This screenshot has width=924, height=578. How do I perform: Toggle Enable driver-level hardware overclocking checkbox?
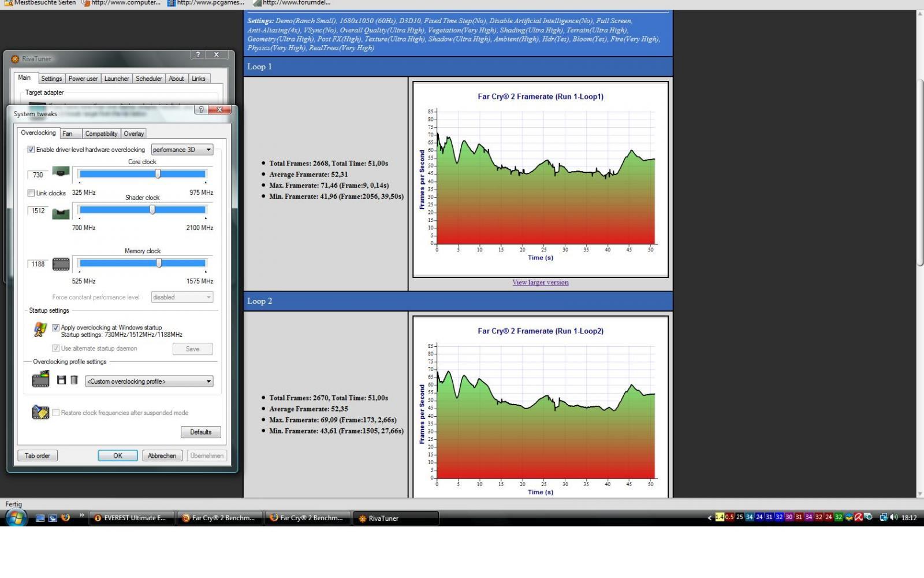pyautogui.click(x=31, y=149)
